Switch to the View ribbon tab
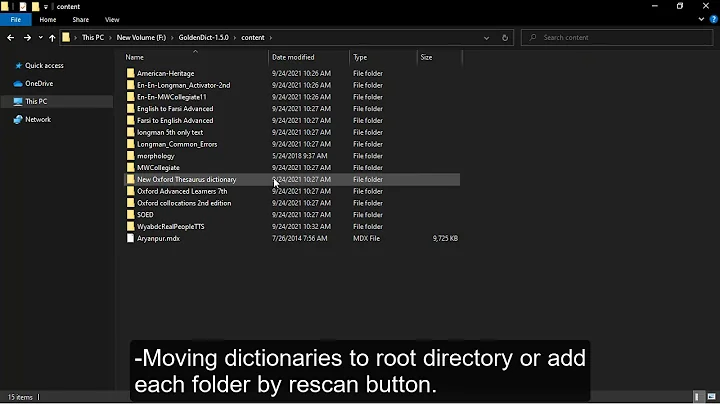720x404 pixels. click(112, 19)
